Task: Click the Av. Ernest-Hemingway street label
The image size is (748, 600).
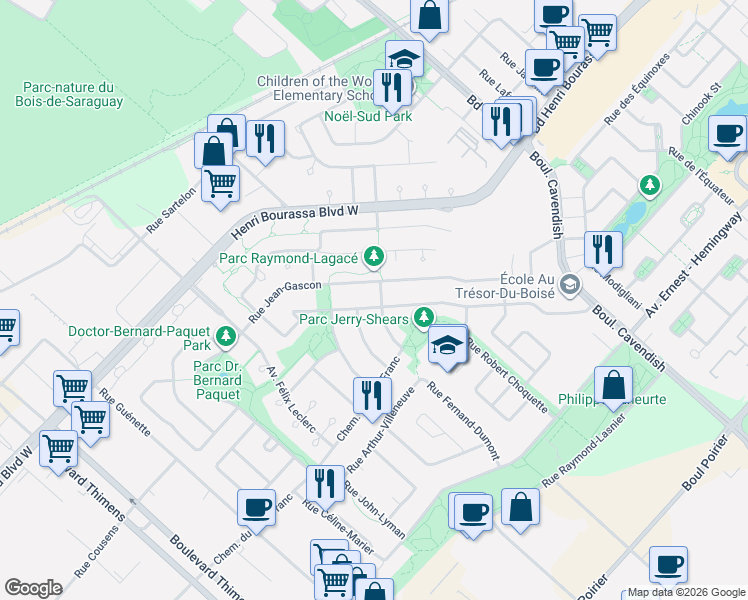Action: pyautogui.click(x=694, y=264)
